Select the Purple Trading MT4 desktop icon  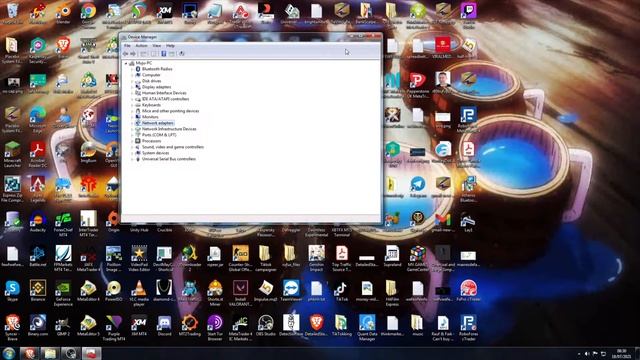113,328
